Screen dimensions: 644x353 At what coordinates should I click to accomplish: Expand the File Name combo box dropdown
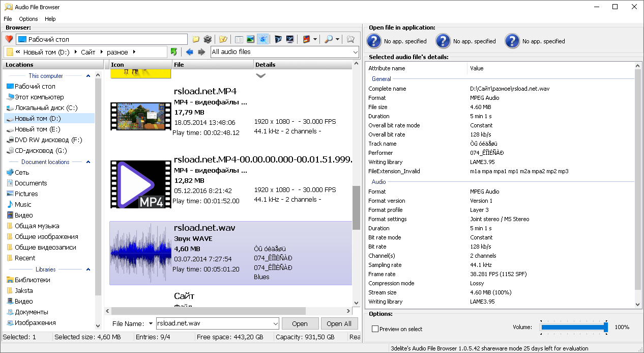click(275, 323)
